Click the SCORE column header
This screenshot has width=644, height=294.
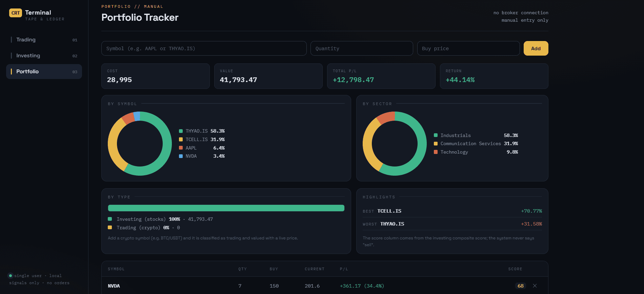515,269
